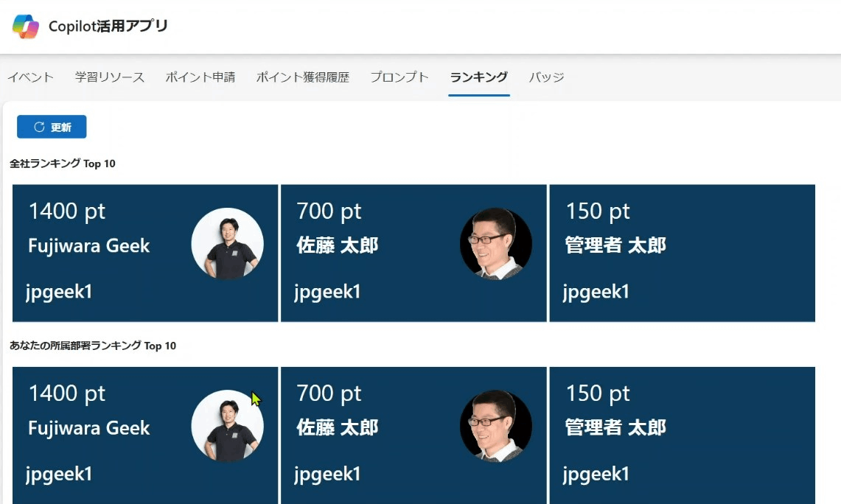Click 1400 pt in 所属部署ランキング
Viewport: 841px width, 504px height.
(x=67, y=393)
